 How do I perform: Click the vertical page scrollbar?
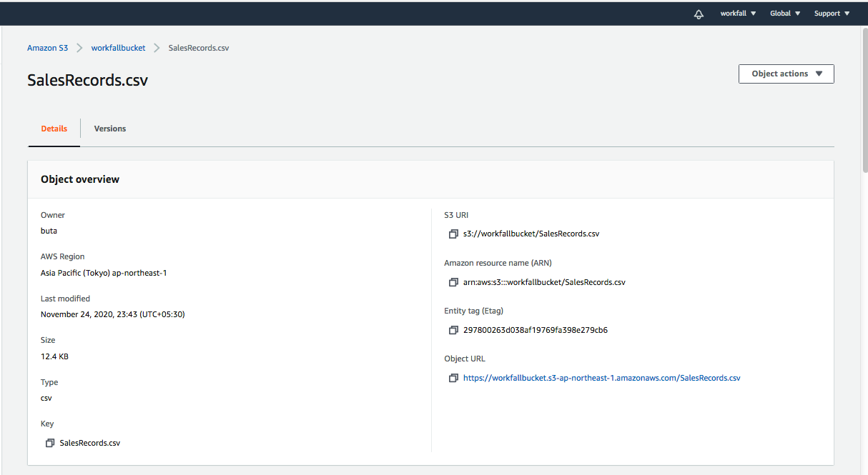pyautogui.click(x=864, y=100)
